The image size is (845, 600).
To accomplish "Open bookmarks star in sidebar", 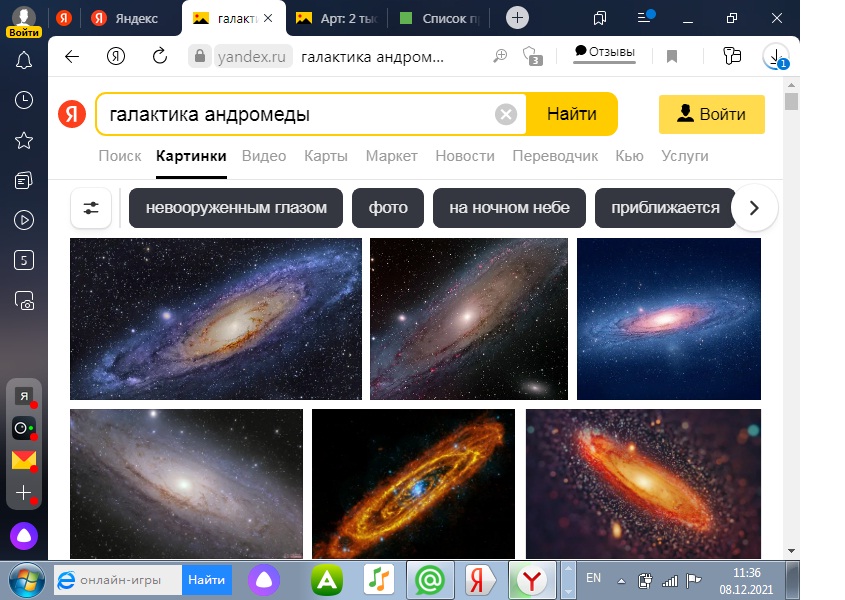I will coord(24,140).
